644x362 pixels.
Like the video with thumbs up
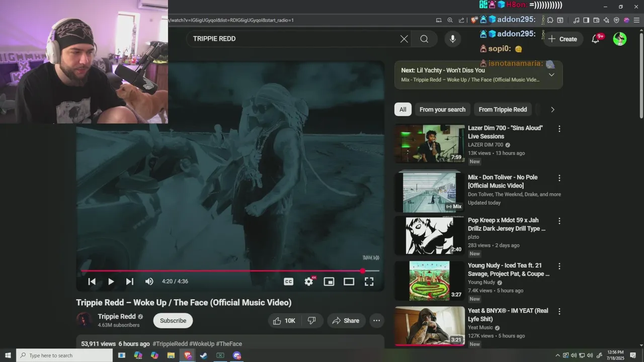point(284,321)
